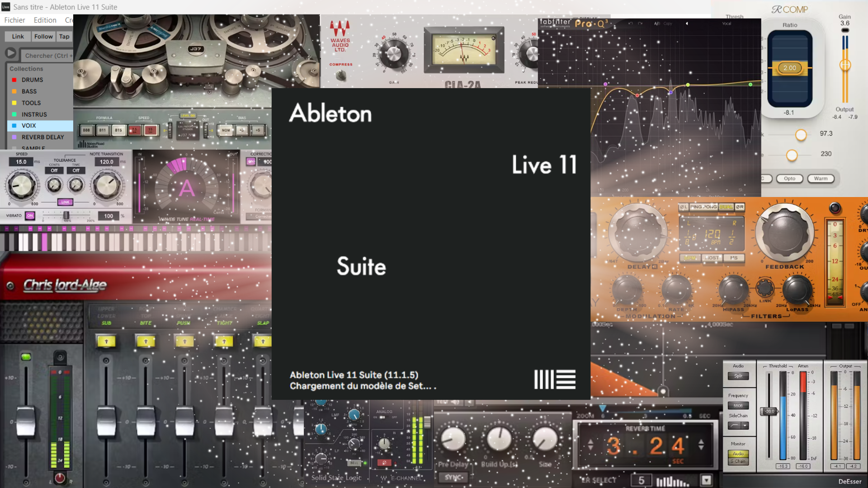Select the purple EQ band node in Pro-Q 3
This screenshot has width=868, height=488.
click(x=605, y=84)
